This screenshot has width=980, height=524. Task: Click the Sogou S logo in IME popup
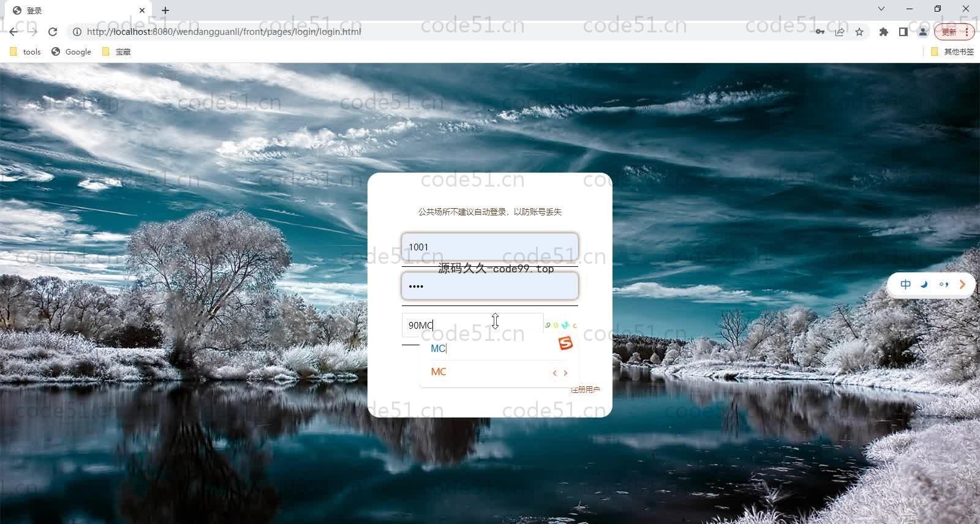[x=565, y=343]
